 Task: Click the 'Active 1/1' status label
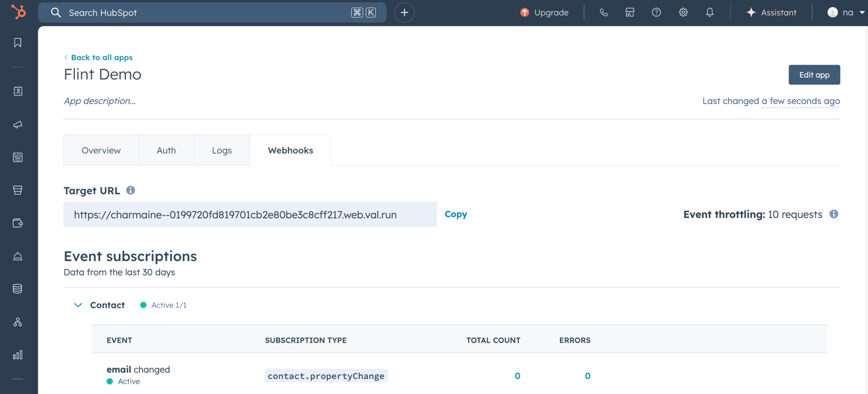pyautogui.click(x=169, y=305)
